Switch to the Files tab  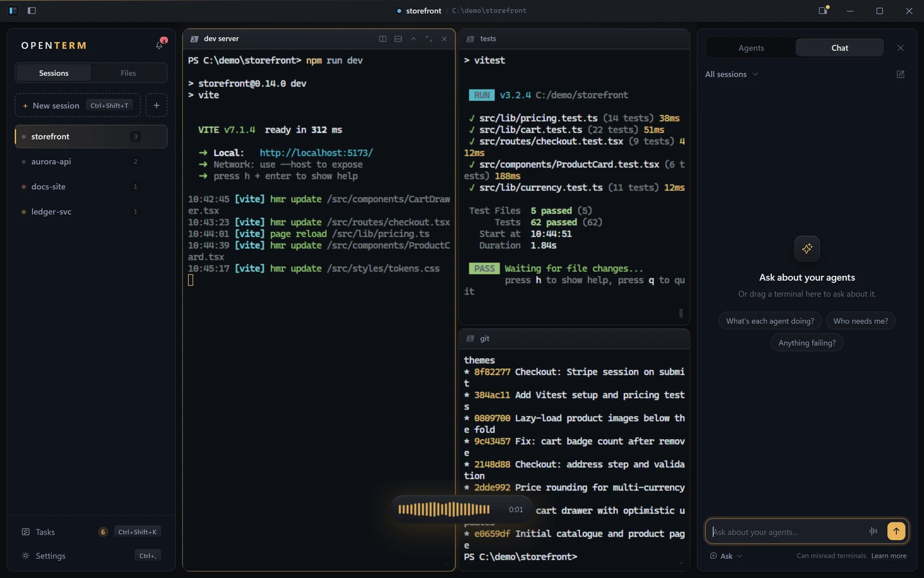(128, 73)
